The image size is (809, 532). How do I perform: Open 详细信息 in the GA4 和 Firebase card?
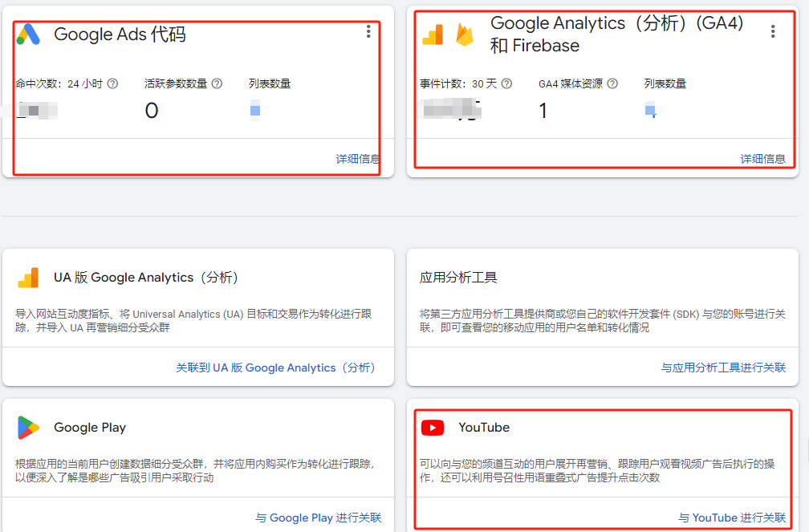[x=762, y=159]
